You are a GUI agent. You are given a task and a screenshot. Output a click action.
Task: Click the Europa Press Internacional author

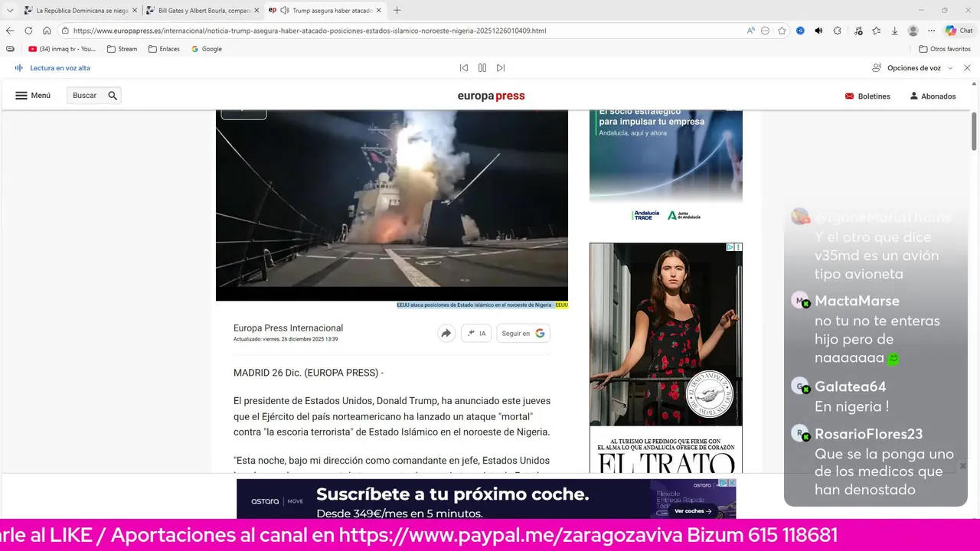pyautogui.click(x=288, y=328)
